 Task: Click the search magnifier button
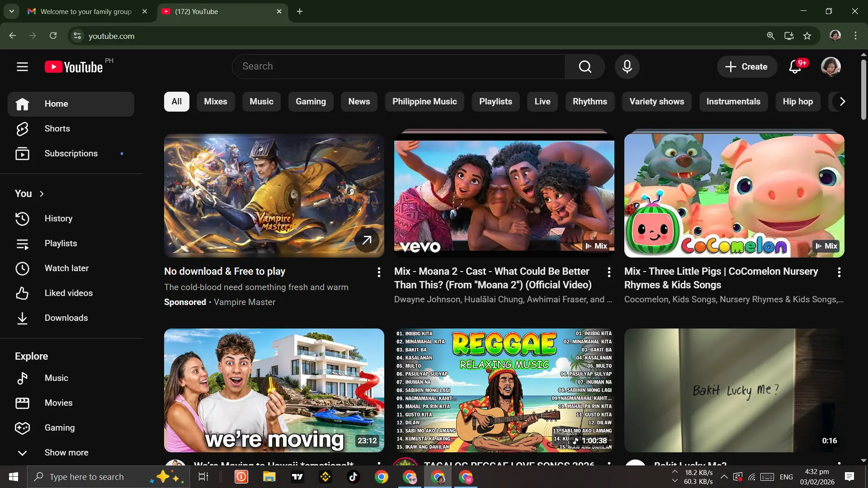point(585,67)
